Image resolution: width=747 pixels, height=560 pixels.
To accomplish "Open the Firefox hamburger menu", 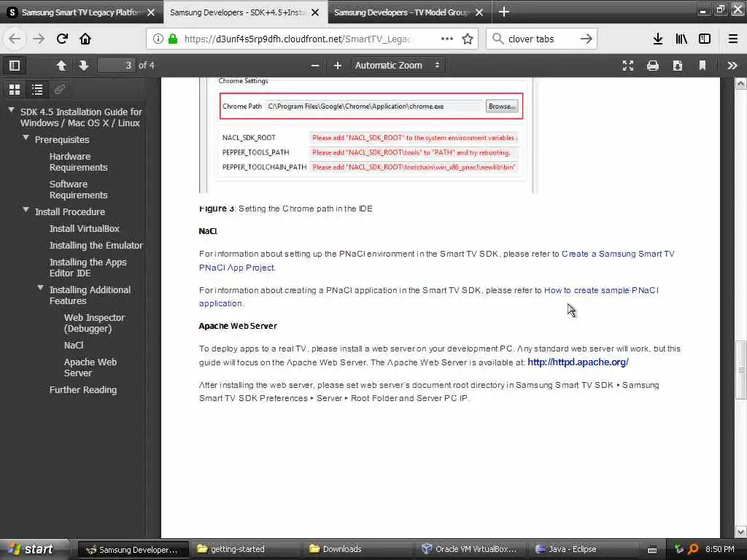I will click(x=733, y=39).
